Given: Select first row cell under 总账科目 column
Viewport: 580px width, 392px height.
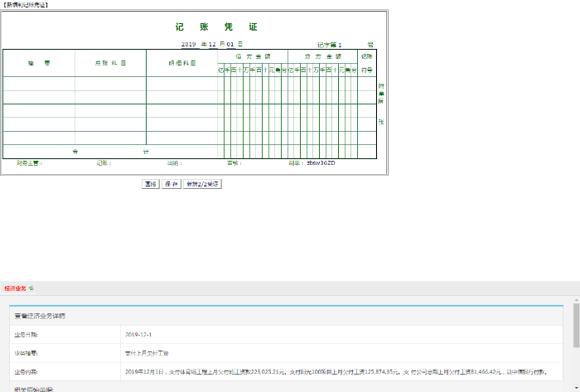Looking at the screenshot, I should (x=110, y=84).
